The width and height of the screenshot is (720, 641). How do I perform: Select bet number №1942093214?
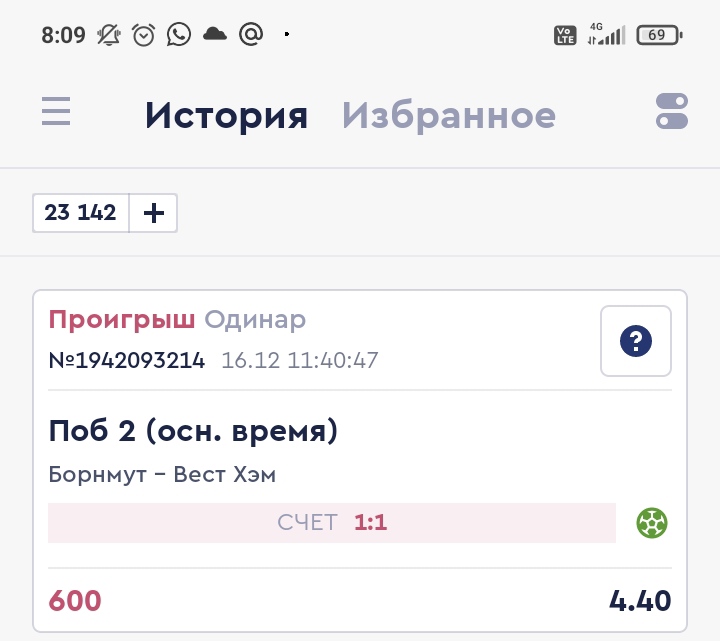(127, 360)
